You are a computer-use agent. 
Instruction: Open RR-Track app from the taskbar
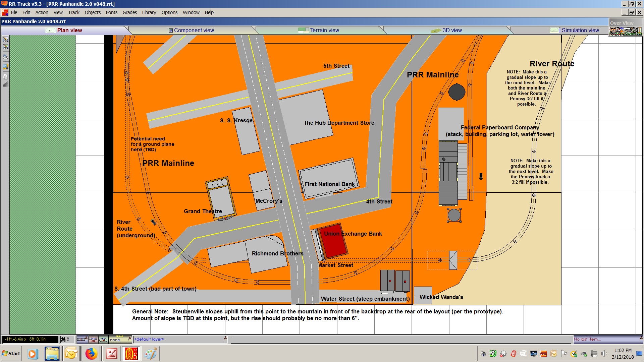(131, 354)
